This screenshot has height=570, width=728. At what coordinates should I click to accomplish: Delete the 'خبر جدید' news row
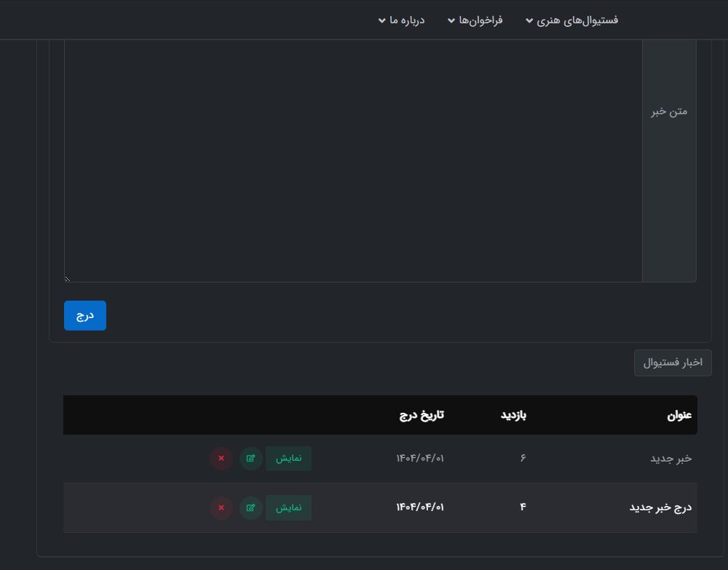coord(221,459)
